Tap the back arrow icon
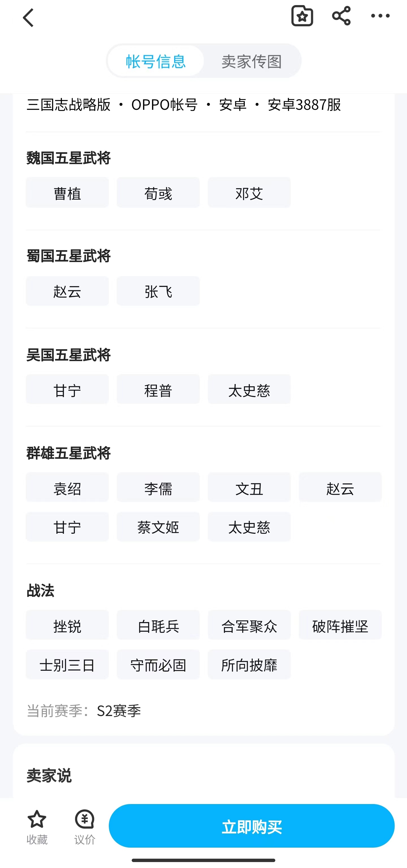The image size is (407, 868). [x=29, y=18]
